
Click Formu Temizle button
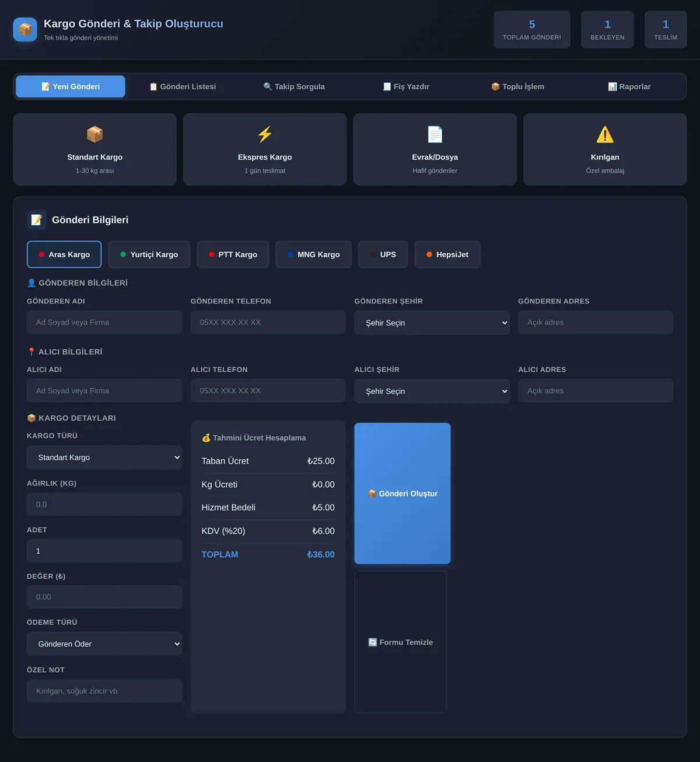pos(401,642)
